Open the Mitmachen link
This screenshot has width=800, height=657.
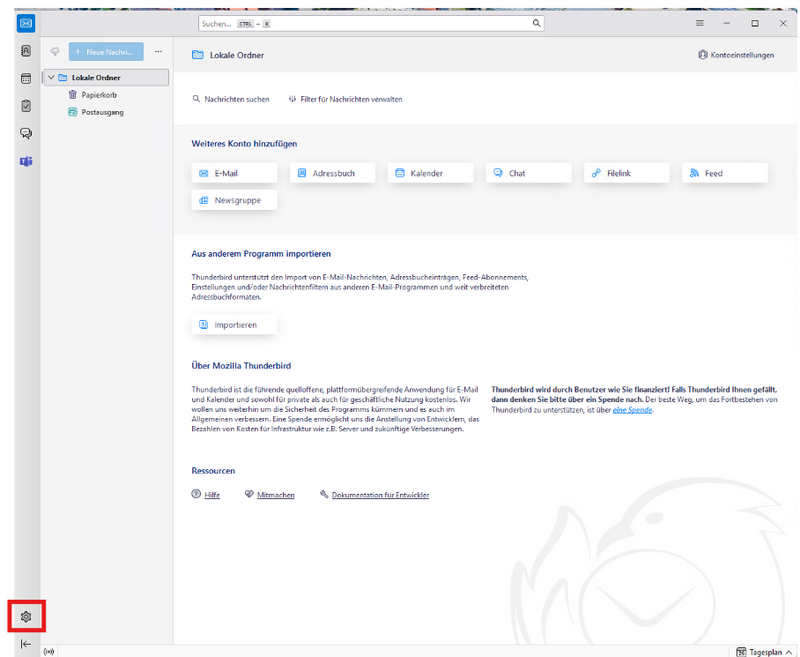pyautogui.click(x=276, y=495)
